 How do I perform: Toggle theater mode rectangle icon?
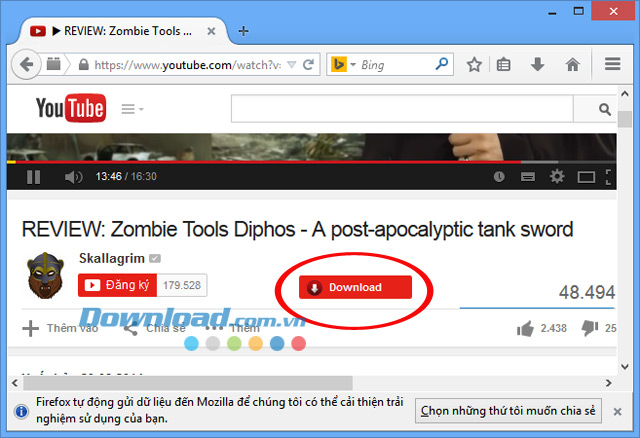tap(586, 177)
